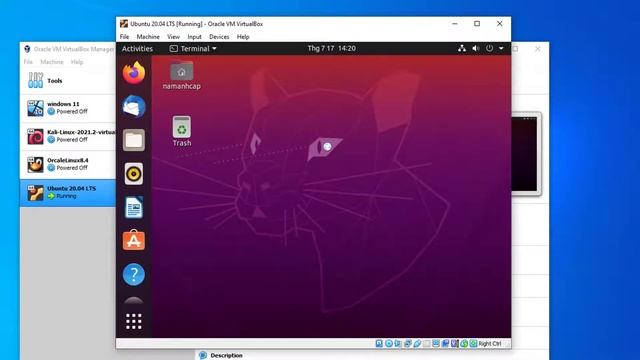Click Activities in the Ubuntu top bar
Image resolution: width=640 pixels, height=360 pixels.
137,49
